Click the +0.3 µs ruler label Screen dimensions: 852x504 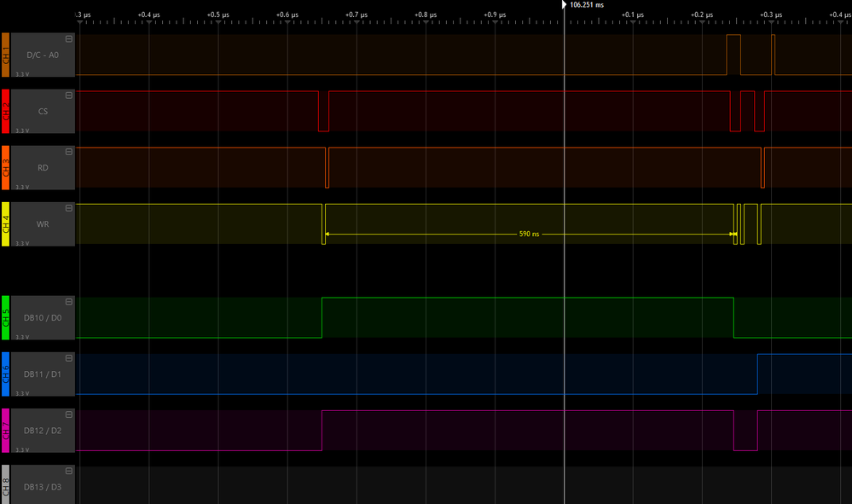[x=771, y=14]
